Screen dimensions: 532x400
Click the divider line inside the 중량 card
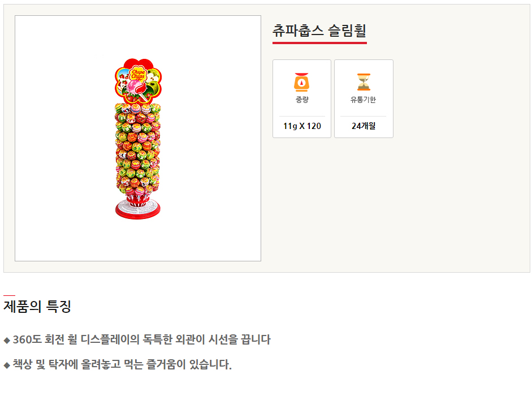(302, 116)
